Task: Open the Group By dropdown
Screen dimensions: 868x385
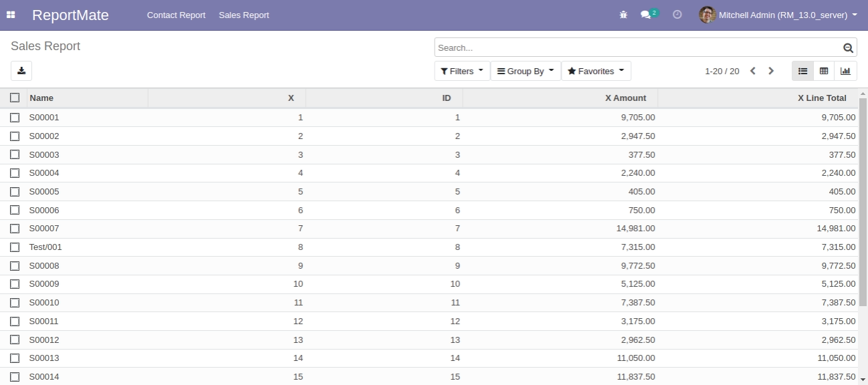Action: pos(526,71)
